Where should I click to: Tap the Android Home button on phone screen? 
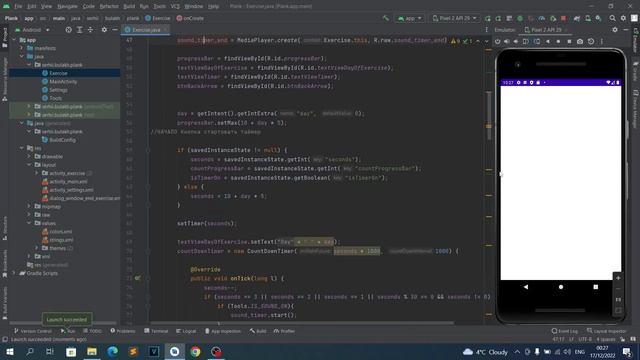point(561,287)
